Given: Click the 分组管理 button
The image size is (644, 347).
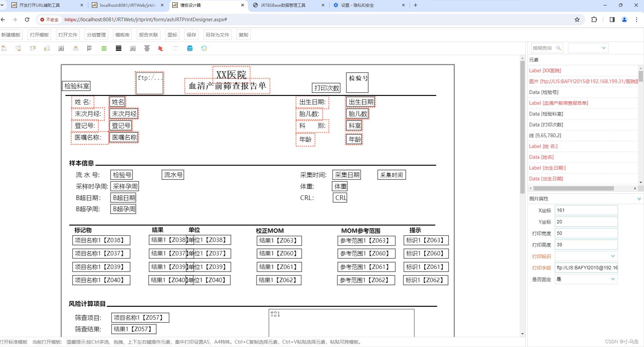Looking at the screenshot, I should (x=96, y=35).
